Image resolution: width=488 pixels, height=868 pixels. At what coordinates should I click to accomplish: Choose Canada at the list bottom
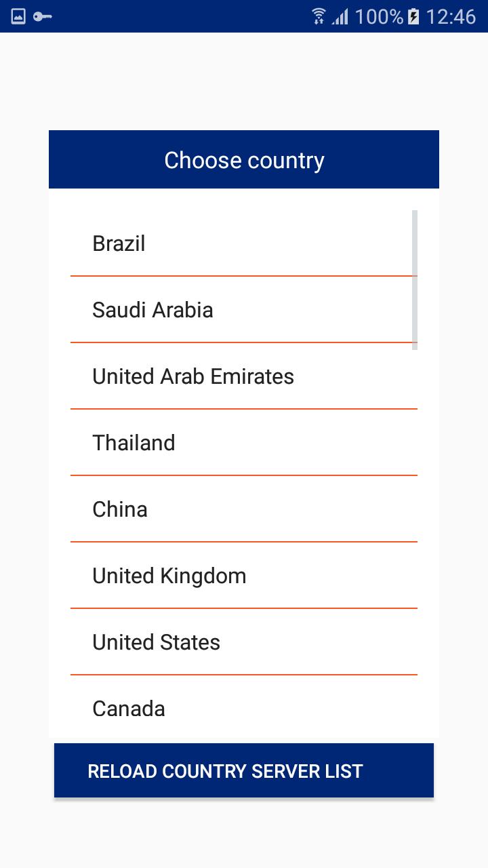click(244, 707)
